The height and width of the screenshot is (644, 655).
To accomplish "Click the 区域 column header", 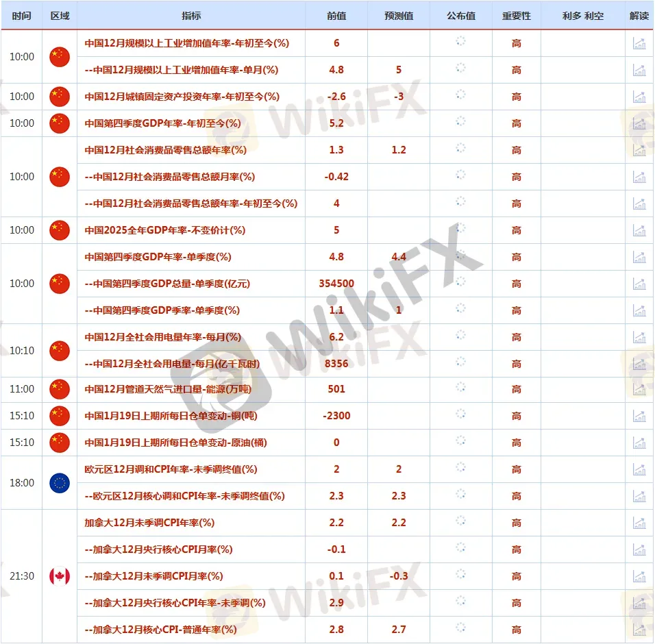I will pos(60,16).
